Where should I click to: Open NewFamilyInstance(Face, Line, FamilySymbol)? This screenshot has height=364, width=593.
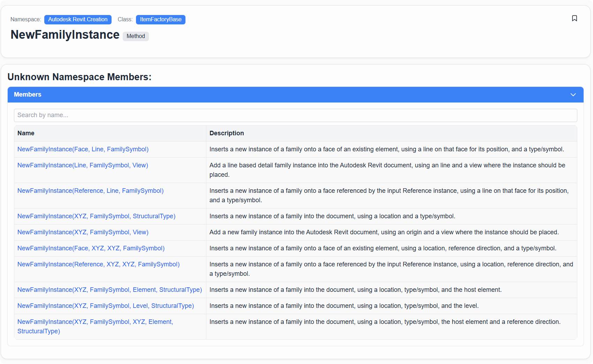coord(83,149)
